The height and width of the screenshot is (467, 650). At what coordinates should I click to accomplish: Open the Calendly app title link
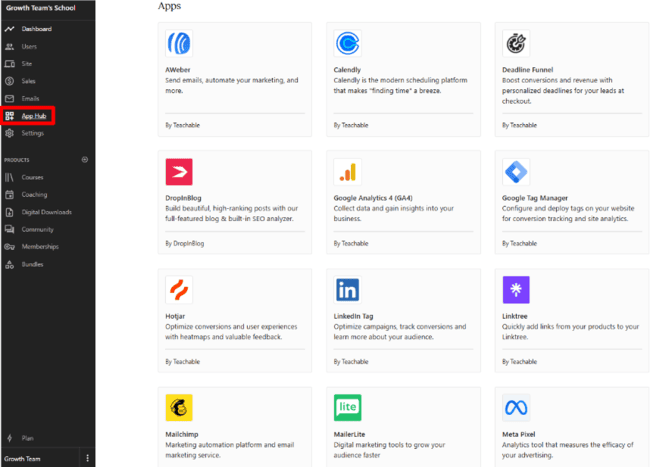coord(347,70)
